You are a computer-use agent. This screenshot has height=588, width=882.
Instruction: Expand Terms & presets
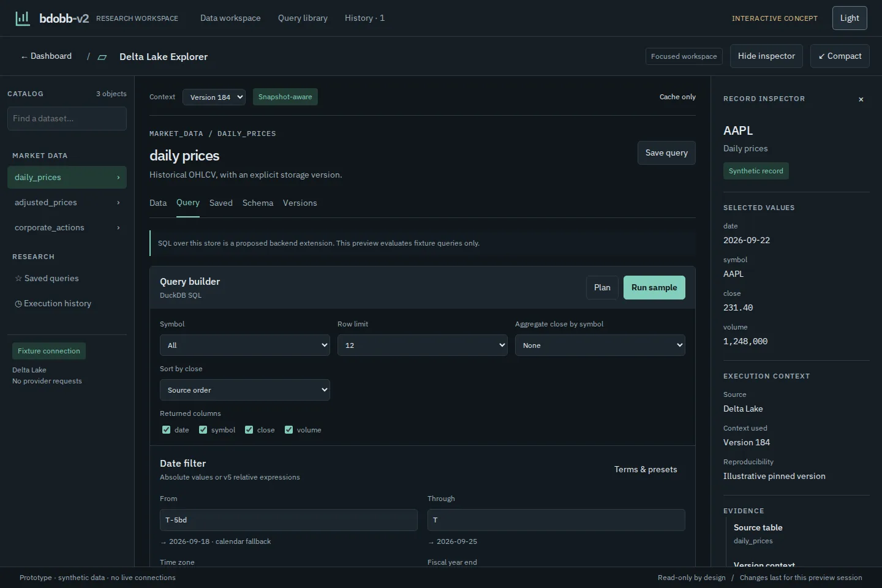(646, 469)
